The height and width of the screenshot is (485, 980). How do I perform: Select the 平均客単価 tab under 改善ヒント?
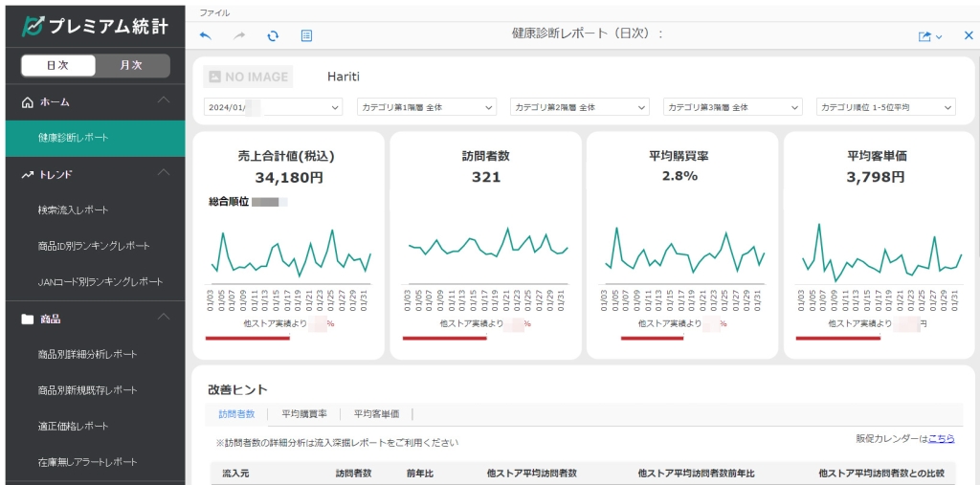click(376, 414)
